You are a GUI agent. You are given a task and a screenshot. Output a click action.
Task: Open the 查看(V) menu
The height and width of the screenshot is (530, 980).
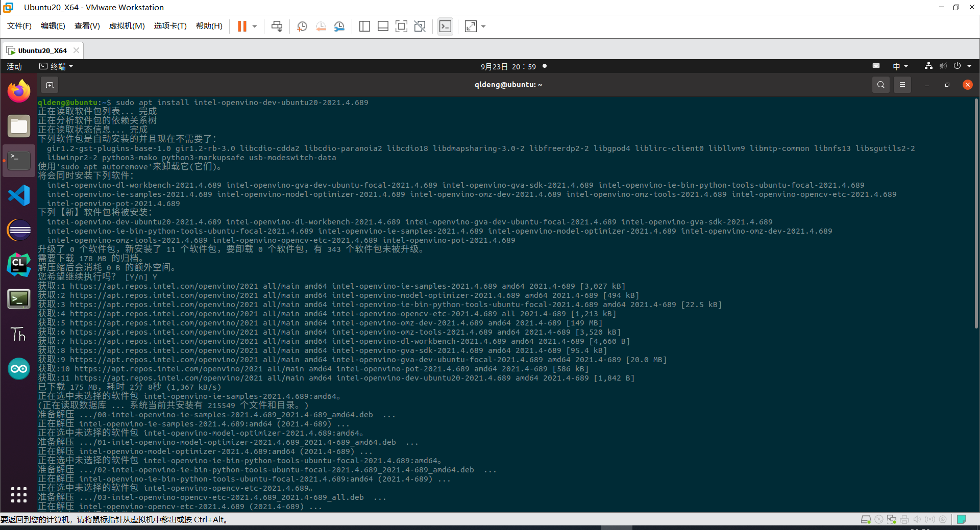pos(87,26)
